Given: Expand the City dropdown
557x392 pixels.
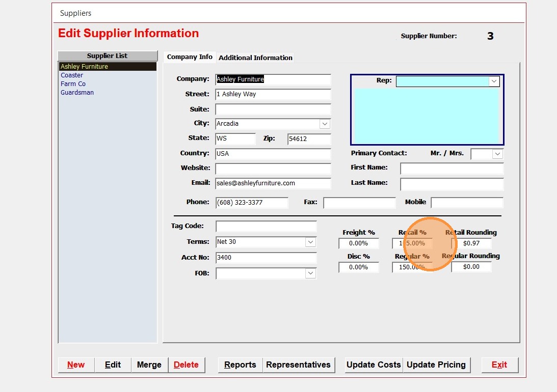Looking at the screenshot, I should pyautogui.click(x=325, y=124).
